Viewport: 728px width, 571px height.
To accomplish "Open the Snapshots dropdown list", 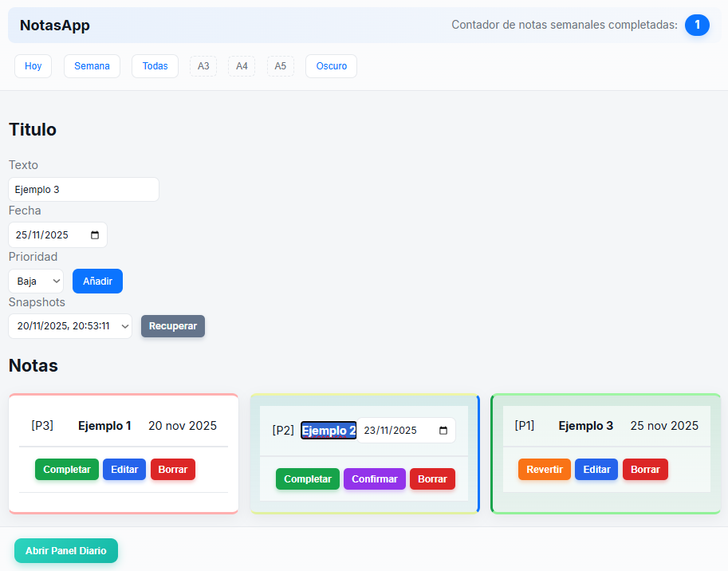I will [x=69, y=326].
